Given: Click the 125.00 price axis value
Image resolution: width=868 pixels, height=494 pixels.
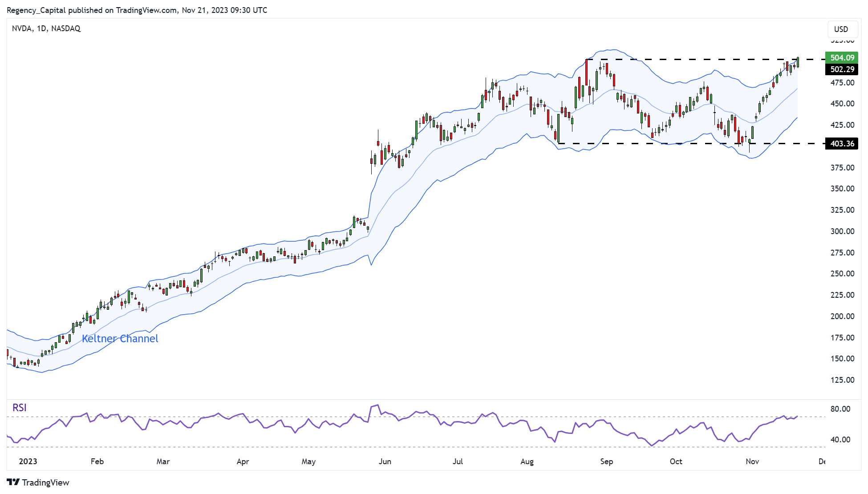Looking at the screenshot, I should tap(842, 380).
